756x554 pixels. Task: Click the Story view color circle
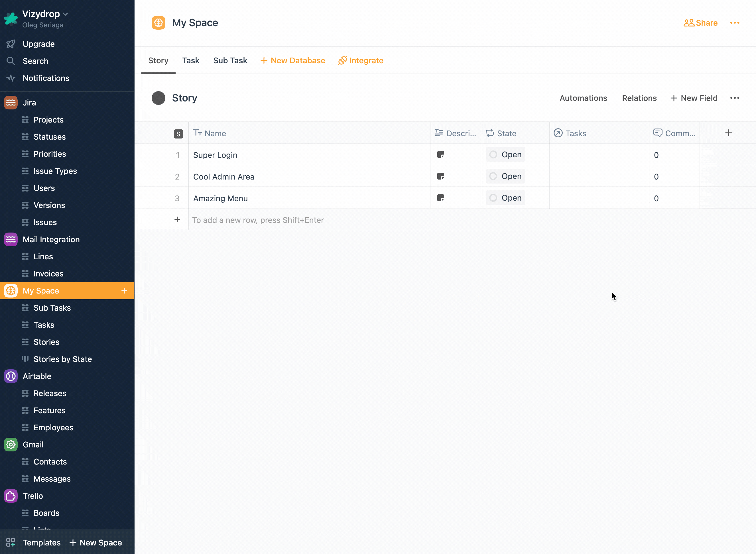point(158,98)
